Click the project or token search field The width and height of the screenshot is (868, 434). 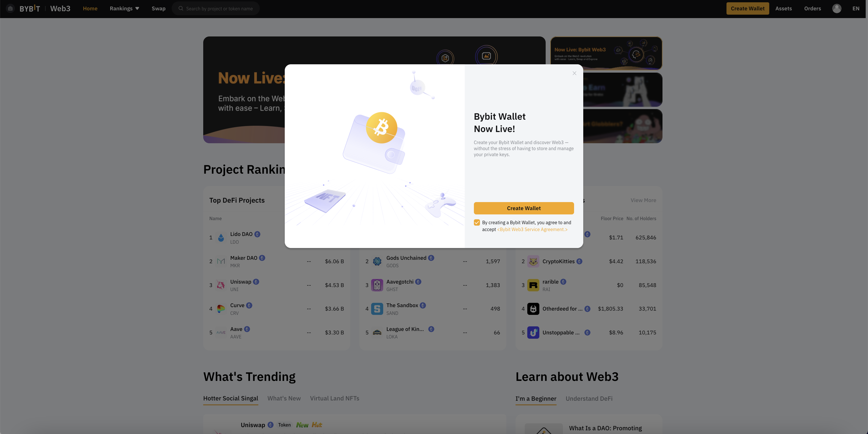(x=216, y=8)
